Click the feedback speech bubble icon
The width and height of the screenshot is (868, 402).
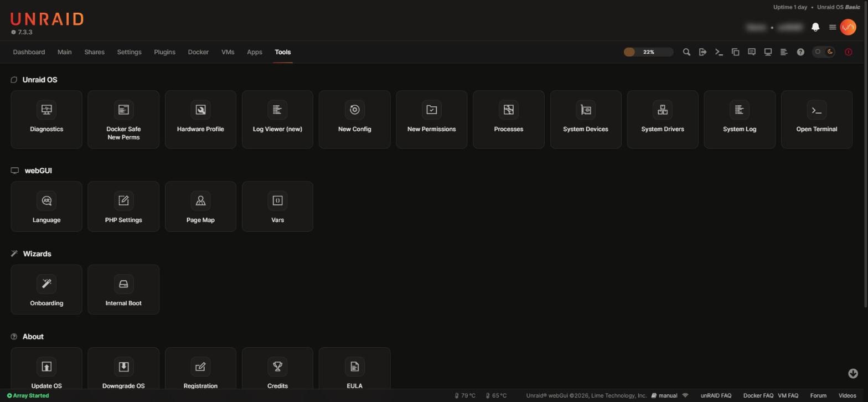pos(752,52)
